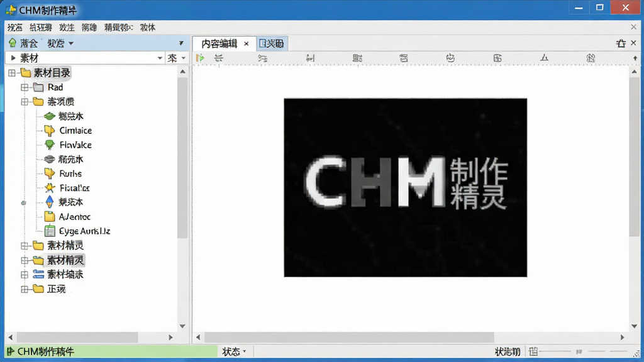
Task: Click the blue diamond tree item icon
Action: [50, 202]
